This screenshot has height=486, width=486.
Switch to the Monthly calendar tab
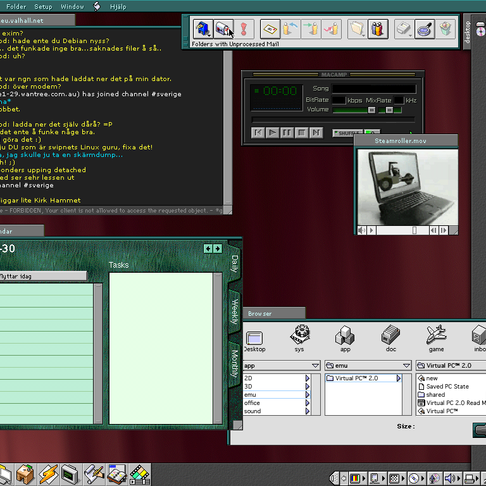point(235,363)
